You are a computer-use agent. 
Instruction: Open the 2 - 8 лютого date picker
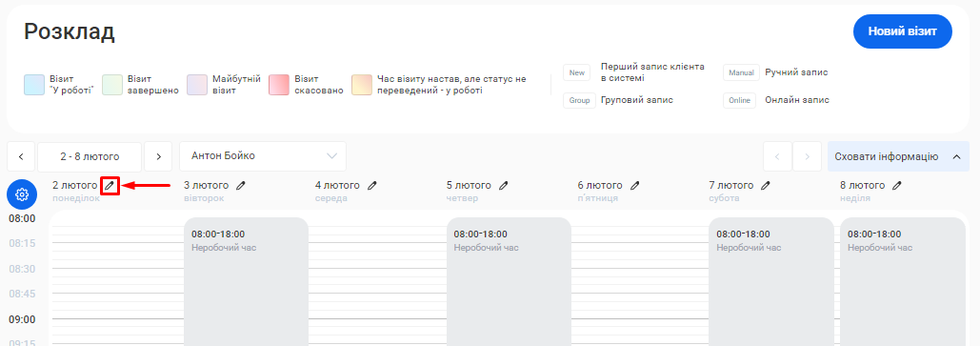click(x=90, y=156)
